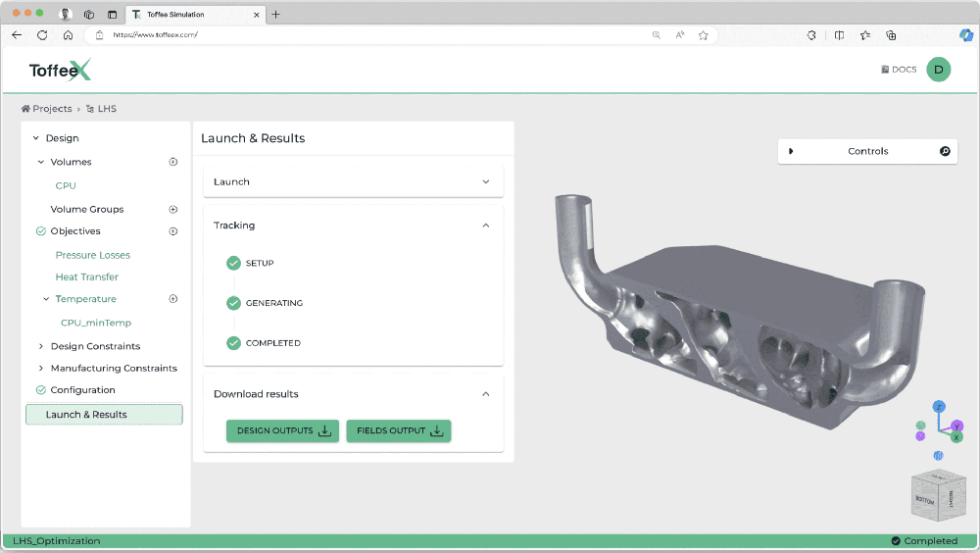The width and height of the screenshot is (980, 553).
Task: Click the blue Z axis gizmo handle
Action: pos(939,407)
